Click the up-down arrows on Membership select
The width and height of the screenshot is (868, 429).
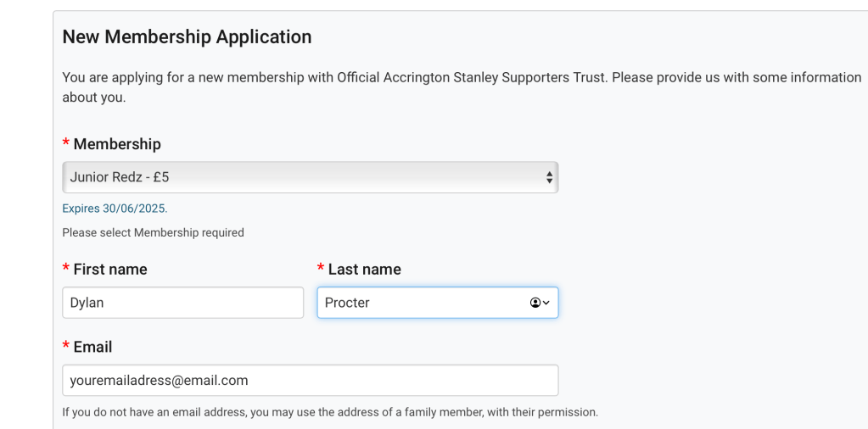click(549, 177)
